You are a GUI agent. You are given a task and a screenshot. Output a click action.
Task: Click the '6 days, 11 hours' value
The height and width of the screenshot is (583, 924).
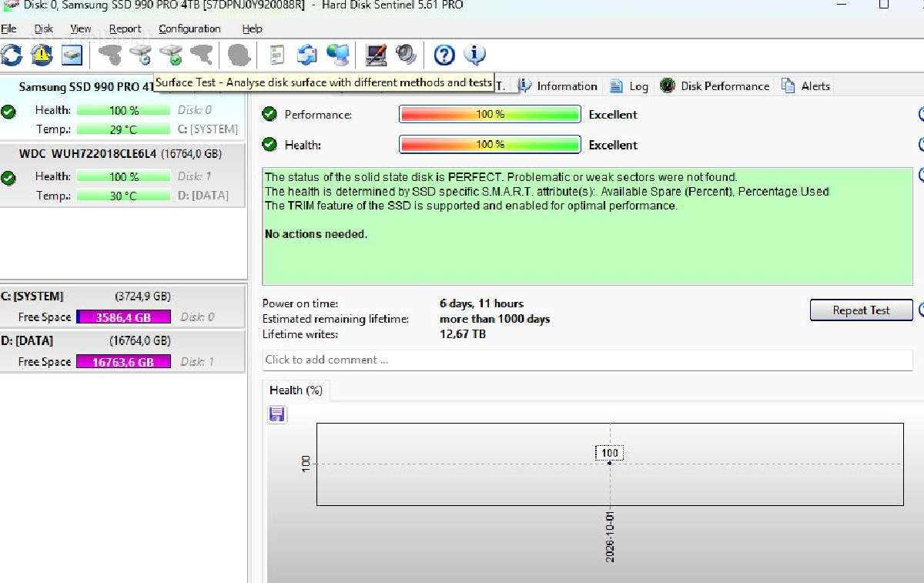pos(481,303)
